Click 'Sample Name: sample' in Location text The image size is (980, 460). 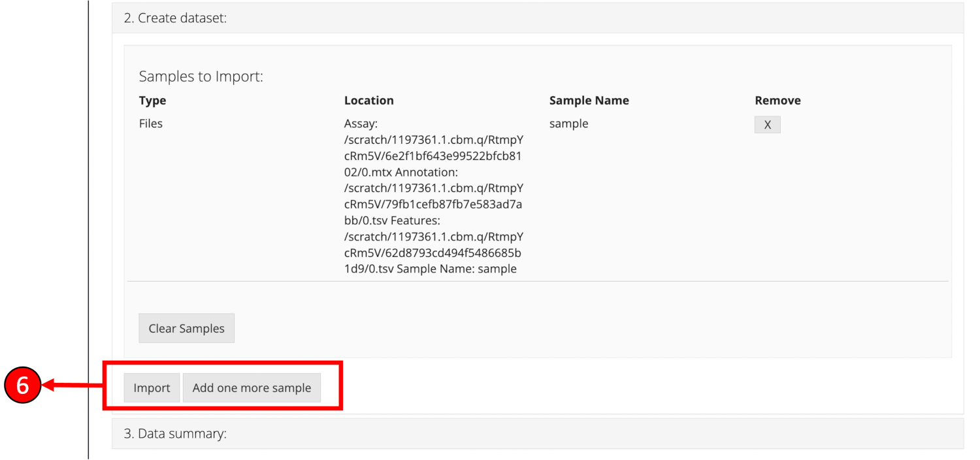457,269
